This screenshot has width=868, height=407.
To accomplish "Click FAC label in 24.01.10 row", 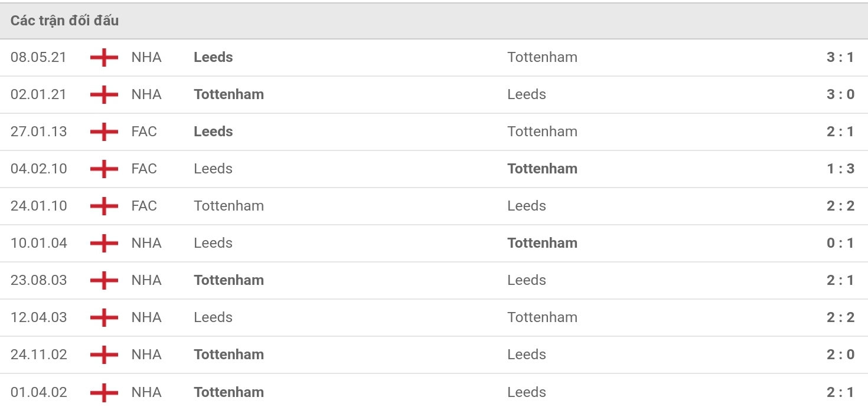I will click(144, 206).
